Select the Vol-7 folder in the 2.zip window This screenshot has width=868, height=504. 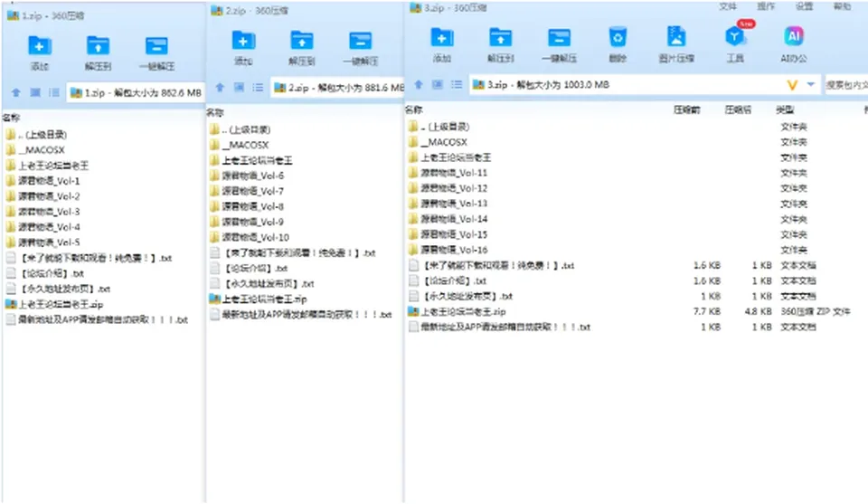(x=247, y=192)
